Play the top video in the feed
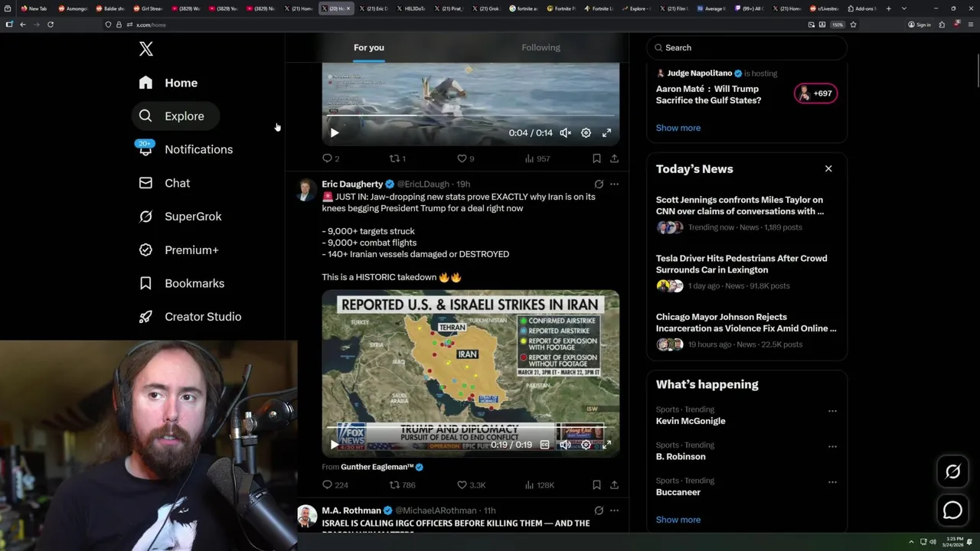Screen dimensions: 980x551 pyautogui.click(x=335, y=132)
